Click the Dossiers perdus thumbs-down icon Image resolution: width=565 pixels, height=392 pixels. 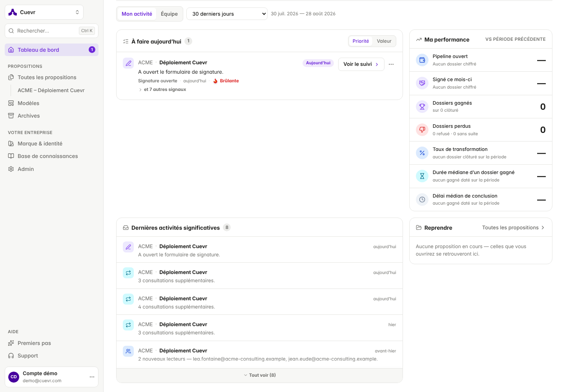point(422,129)
